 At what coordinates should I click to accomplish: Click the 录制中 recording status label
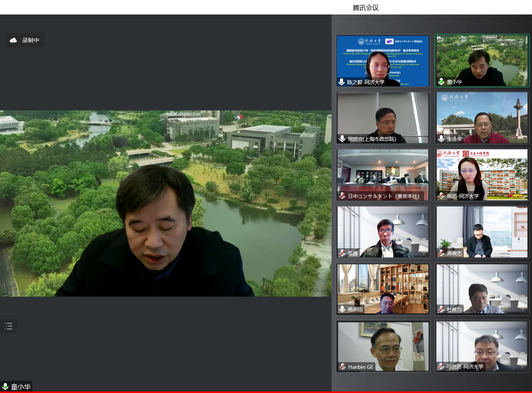[x=30, y=40]
